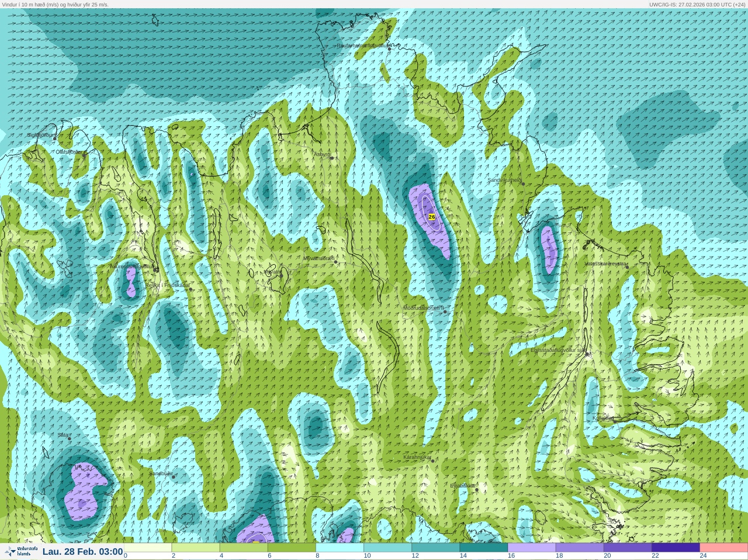Image resolution: width=748 pixels, height=560 pixels.
Task: Click the Sandbúðir station label
Action: [161, 473]
